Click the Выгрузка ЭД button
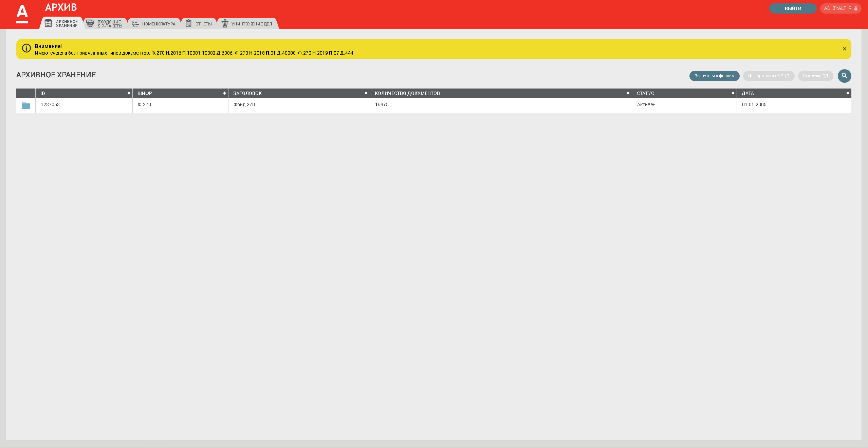The image size is (868, 448). (815, 76)
